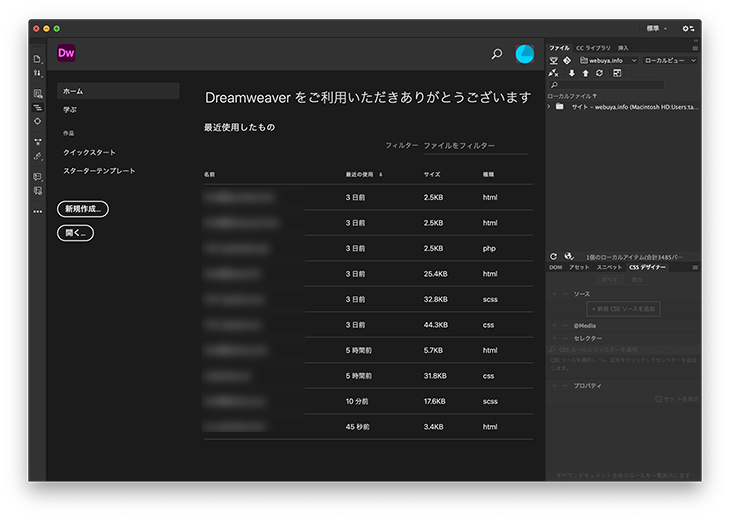Open the recent 44.3KB css file
This screenshot has height=519, width=730.
(368, 325)
